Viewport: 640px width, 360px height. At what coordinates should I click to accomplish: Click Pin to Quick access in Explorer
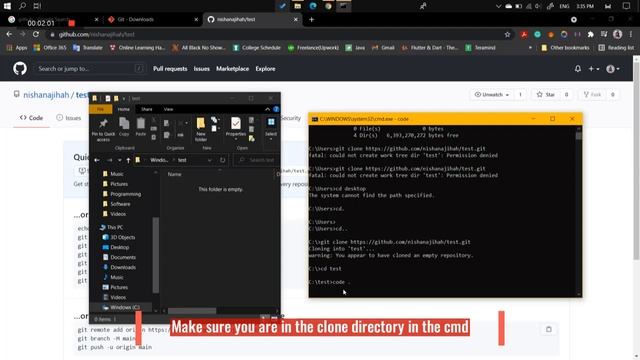pos(103,129)
